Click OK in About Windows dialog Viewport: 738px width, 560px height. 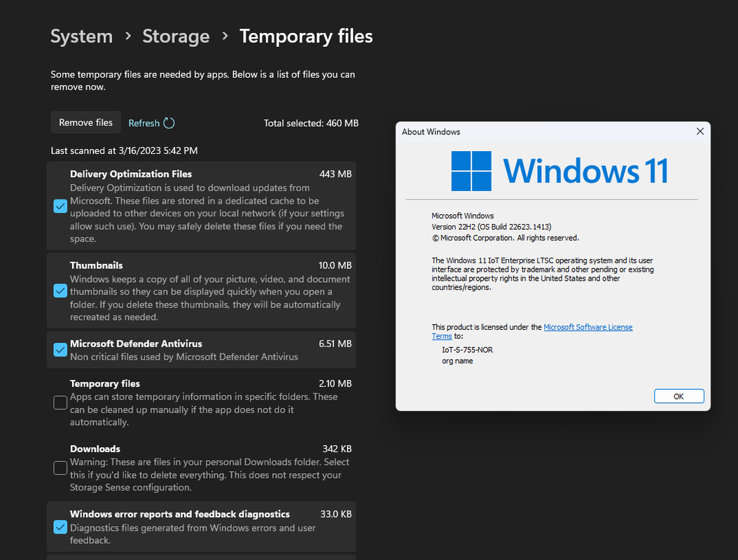pyautogui.click(x=678, y=396)
